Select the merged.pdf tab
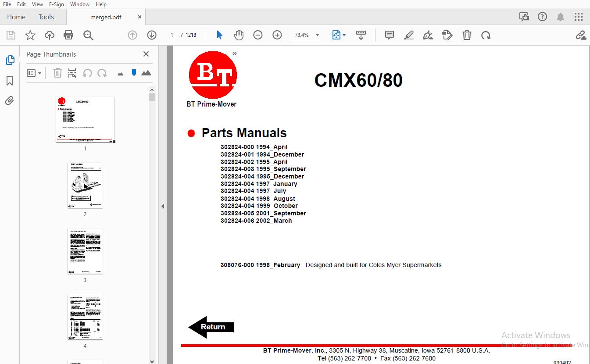 106,17
